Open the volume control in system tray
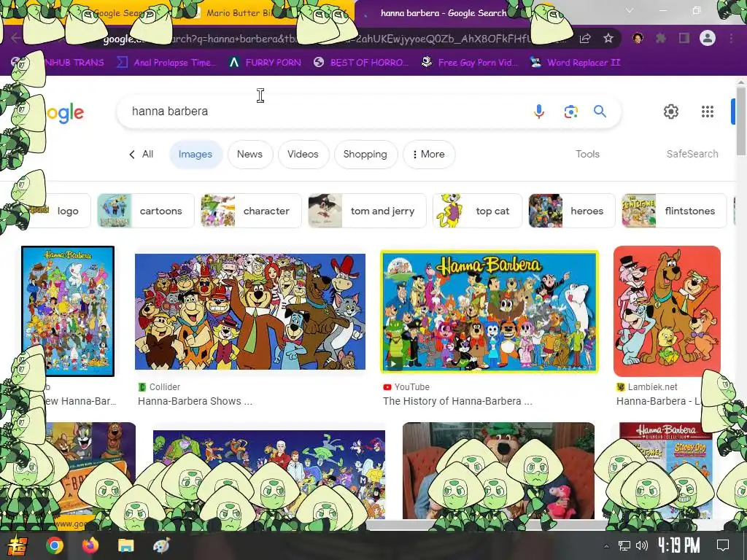This screenshot has width=747, height=560. tap(642, 545)
